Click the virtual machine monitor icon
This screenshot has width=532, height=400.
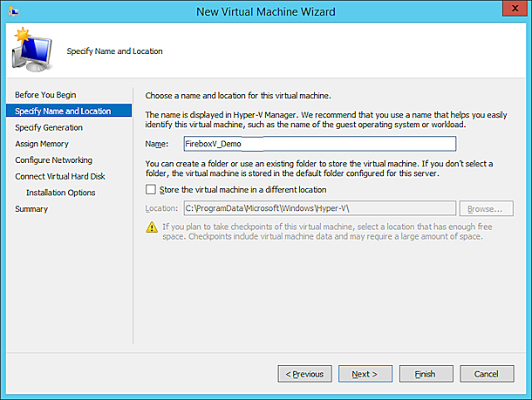(32, 50)
